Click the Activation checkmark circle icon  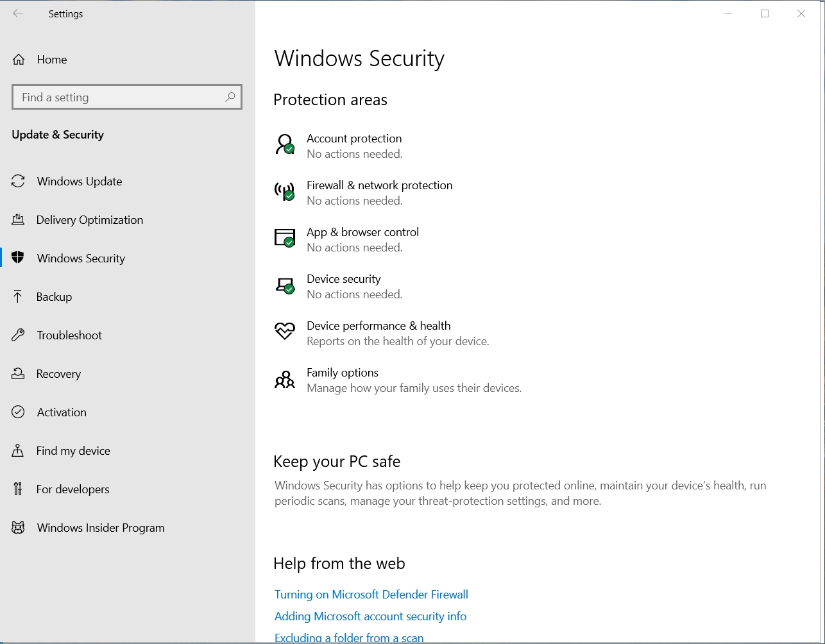tap(18, 412)
